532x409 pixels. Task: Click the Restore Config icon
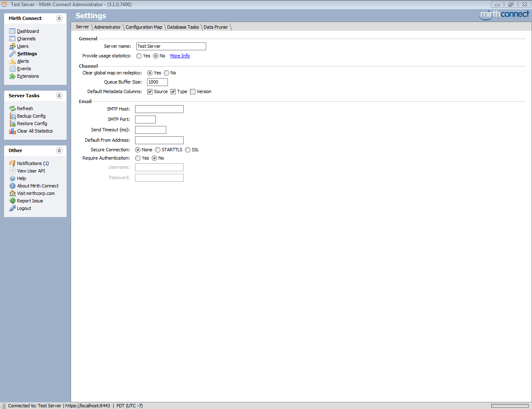[12, 123]
